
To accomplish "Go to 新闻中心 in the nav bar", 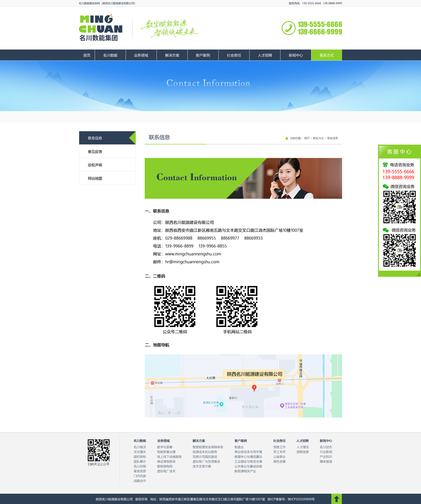I will [296, 55].
